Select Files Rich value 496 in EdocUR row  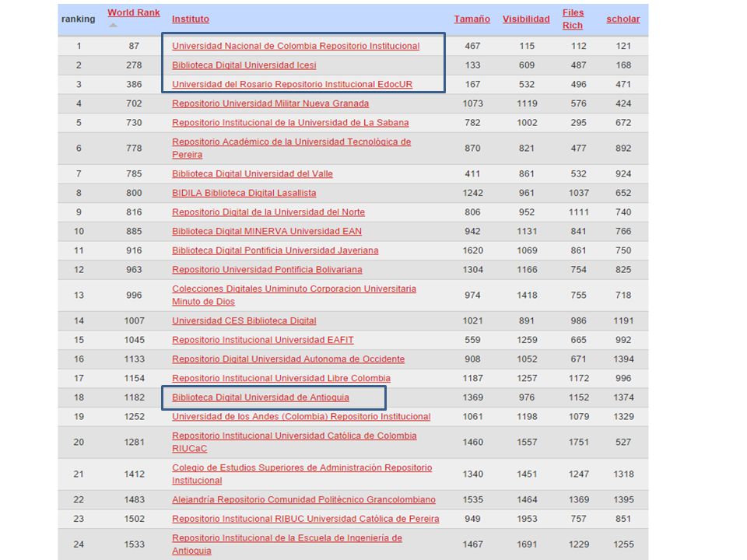578,84
